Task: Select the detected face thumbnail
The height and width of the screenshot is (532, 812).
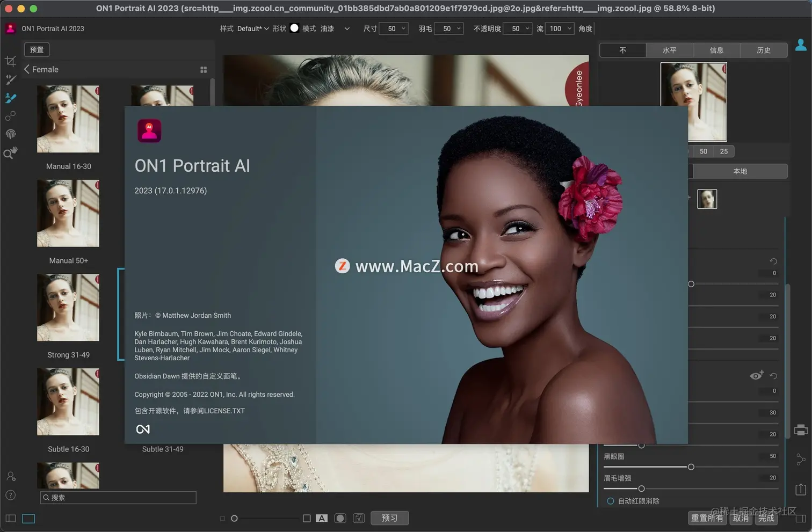Action: click(x=707, y=199)
